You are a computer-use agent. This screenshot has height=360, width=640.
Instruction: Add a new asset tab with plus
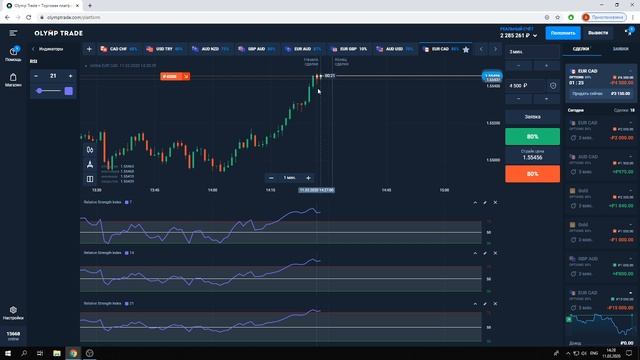pos(89,49)
